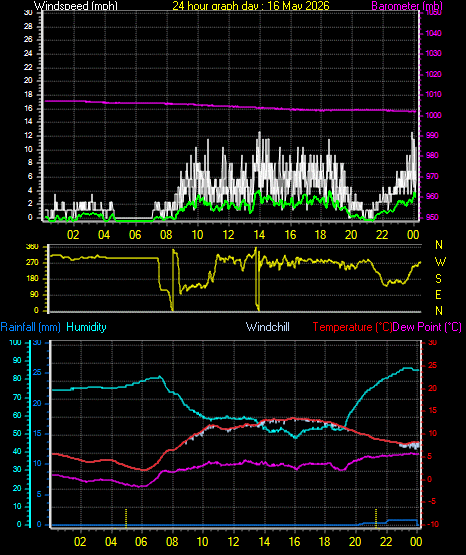This screenshot has height=555, width=466.
Task: Click the yellow dotted marker near 21 hours
Action: (376, 517)
